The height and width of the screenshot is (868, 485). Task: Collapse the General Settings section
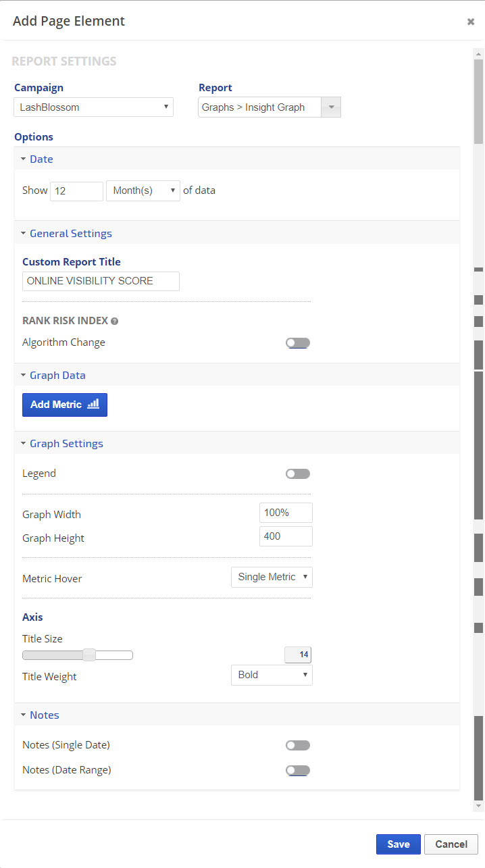[70, 234]
